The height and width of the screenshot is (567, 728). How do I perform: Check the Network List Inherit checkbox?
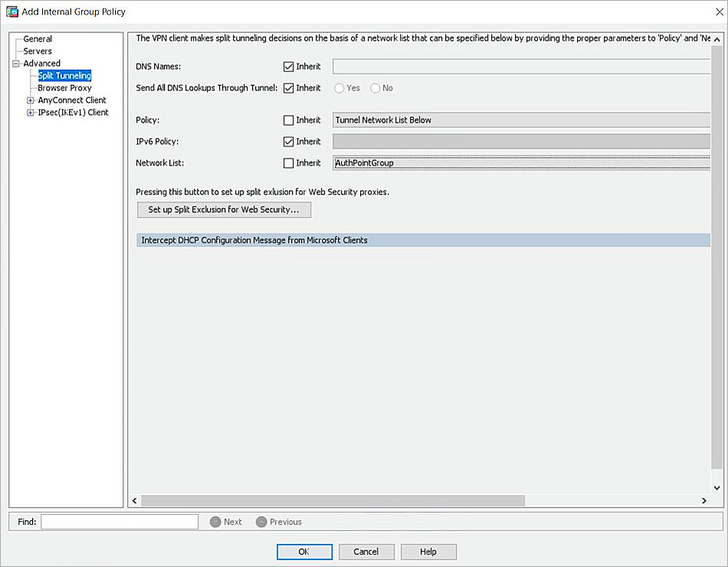[x=289, y=163]
